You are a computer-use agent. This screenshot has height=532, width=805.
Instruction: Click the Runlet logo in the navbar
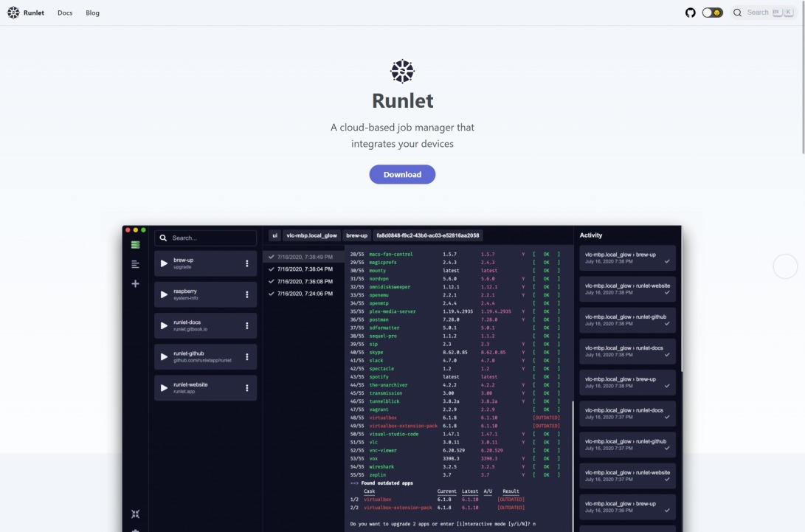click(13, 13)
